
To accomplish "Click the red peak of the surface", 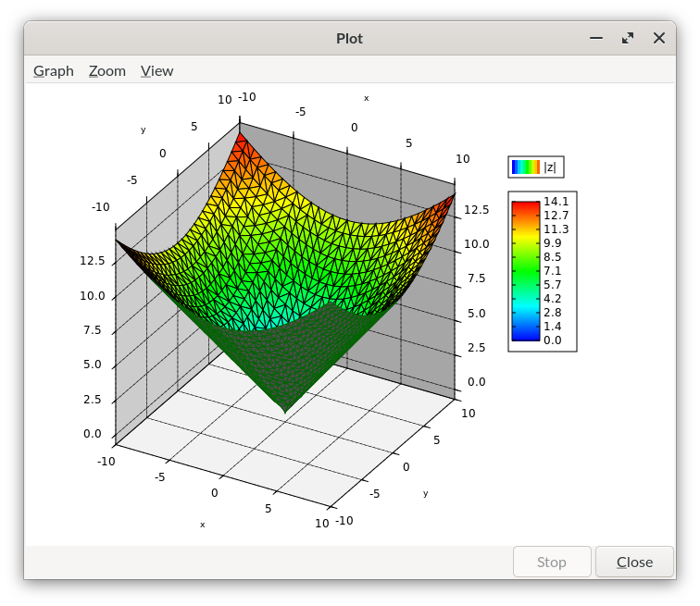I will tap(241, 141).
